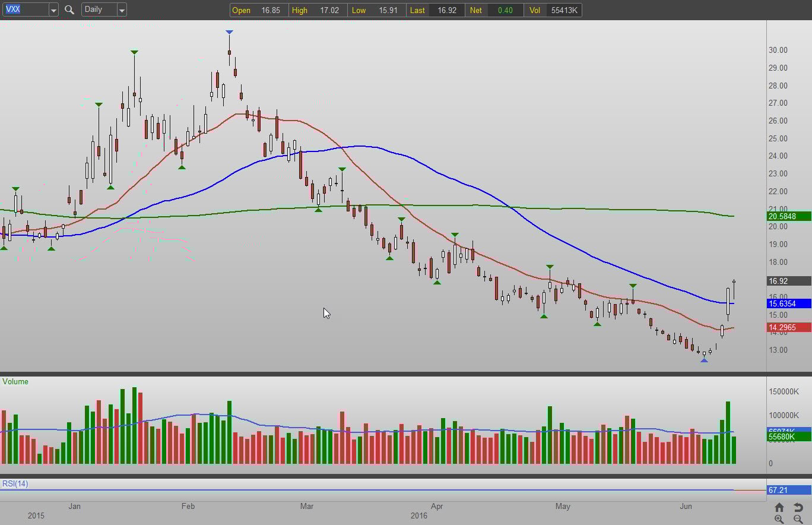Image resolution: width=812 pixels, height=525 pixels.
Task: Zoom in with the plus magnifier
Action: 779,520
